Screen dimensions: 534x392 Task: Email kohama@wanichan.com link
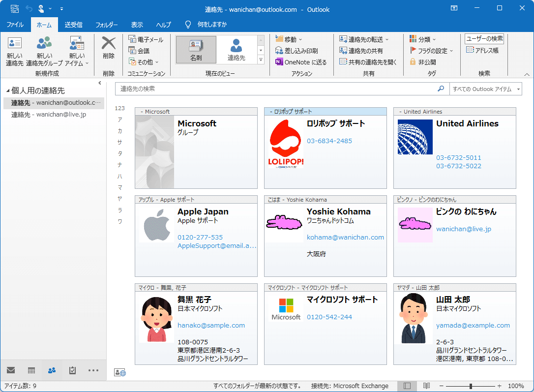pyautogui.click(x=345, y=238)
